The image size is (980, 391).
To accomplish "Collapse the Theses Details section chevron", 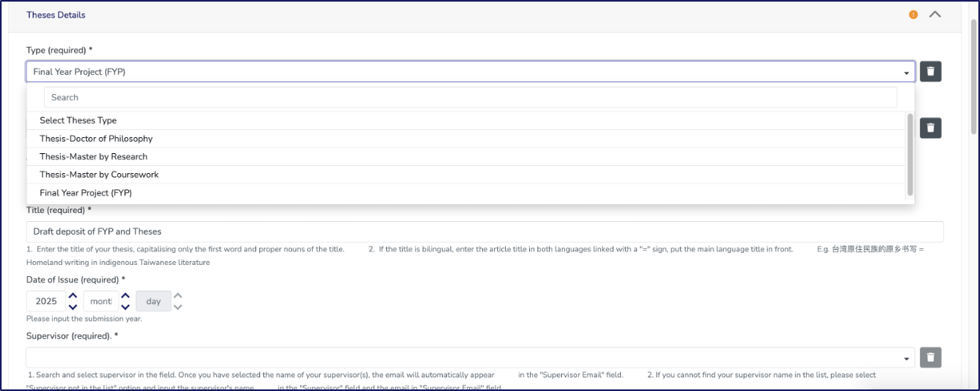I will pos(935,14).
